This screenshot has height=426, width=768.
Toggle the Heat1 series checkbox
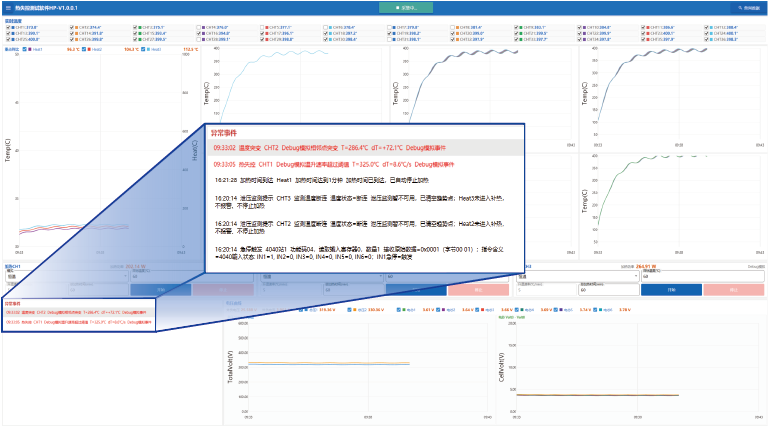tap(24, 49)
